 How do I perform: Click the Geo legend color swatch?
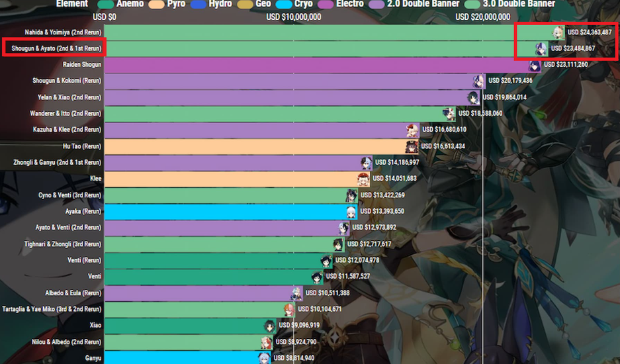click(245, 5)
